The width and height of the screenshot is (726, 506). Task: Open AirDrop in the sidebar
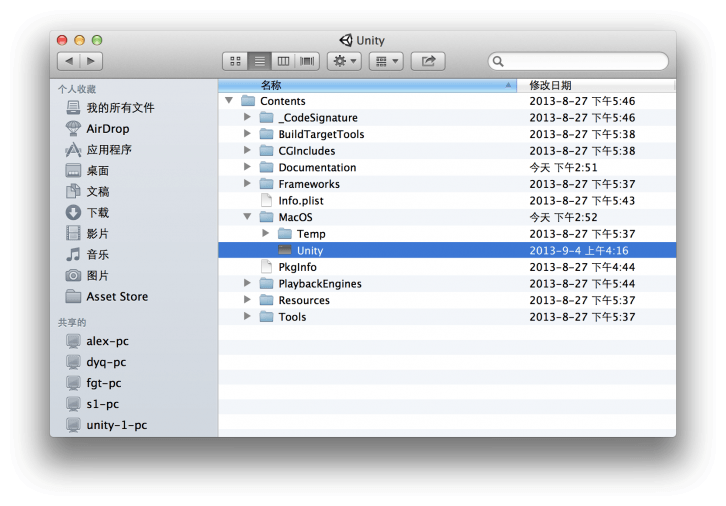107,129
